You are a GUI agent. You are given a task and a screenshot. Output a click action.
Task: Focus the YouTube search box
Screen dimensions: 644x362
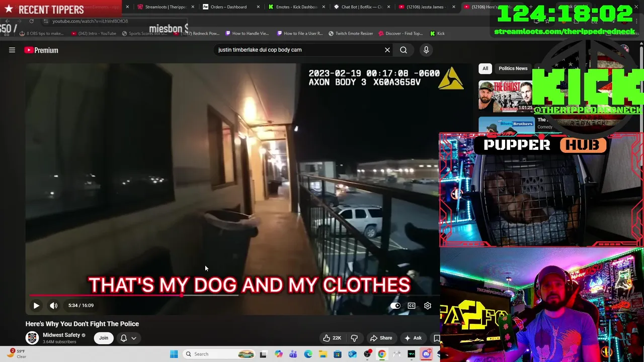tap(297, 50)
